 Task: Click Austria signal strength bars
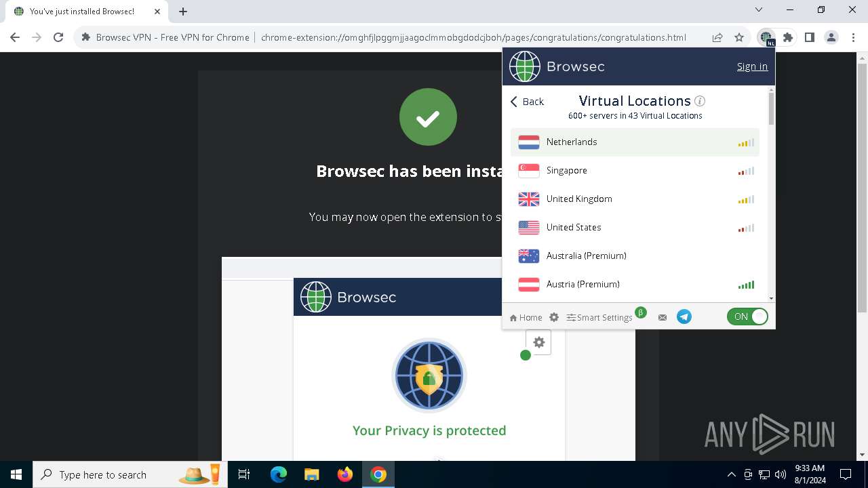(x=746, y=285)
